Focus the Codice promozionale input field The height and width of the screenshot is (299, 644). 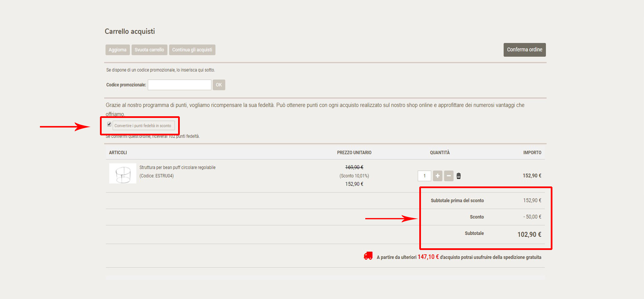(x=179, y=85)
